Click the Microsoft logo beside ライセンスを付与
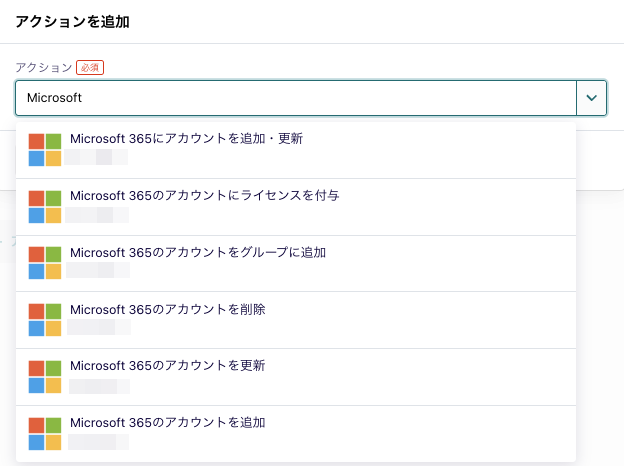 pos(45,207)
